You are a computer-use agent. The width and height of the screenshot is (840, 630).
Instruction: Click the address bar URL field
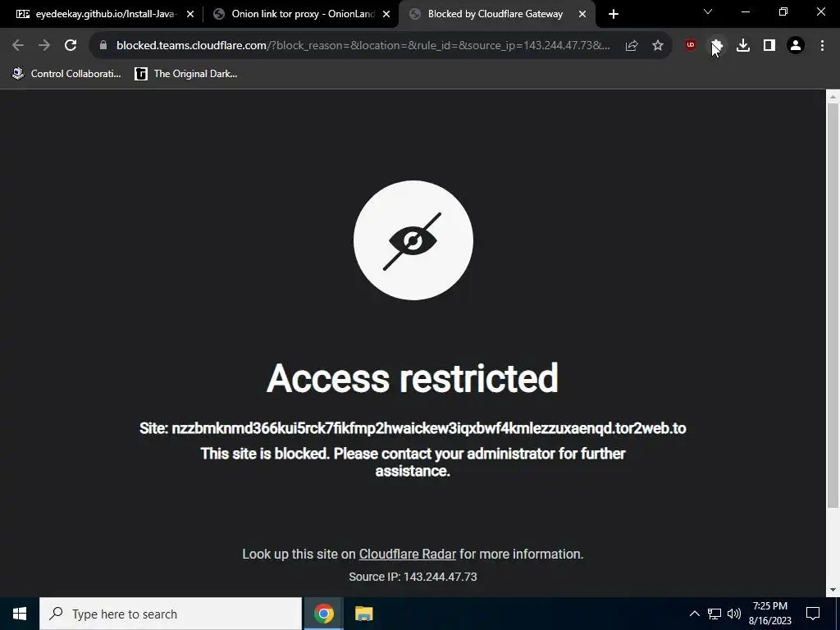(363, 46)
